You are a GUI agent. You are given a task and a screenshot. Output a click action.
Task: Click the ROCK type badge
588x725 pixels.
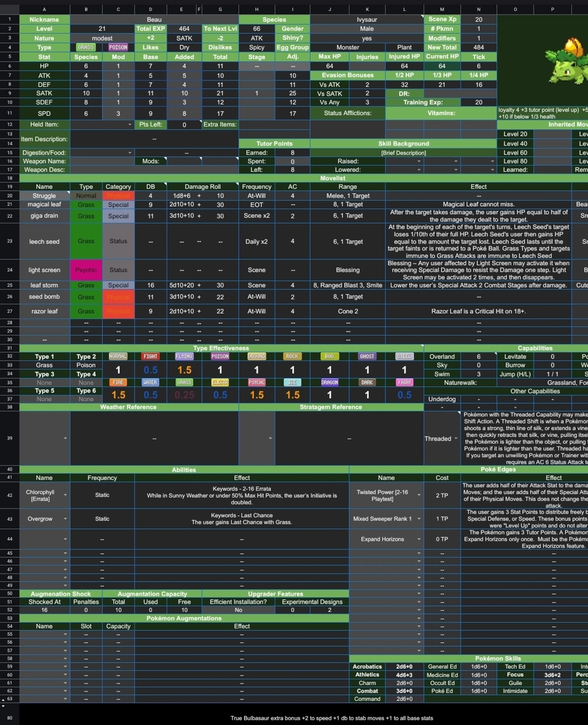[292, 356]
